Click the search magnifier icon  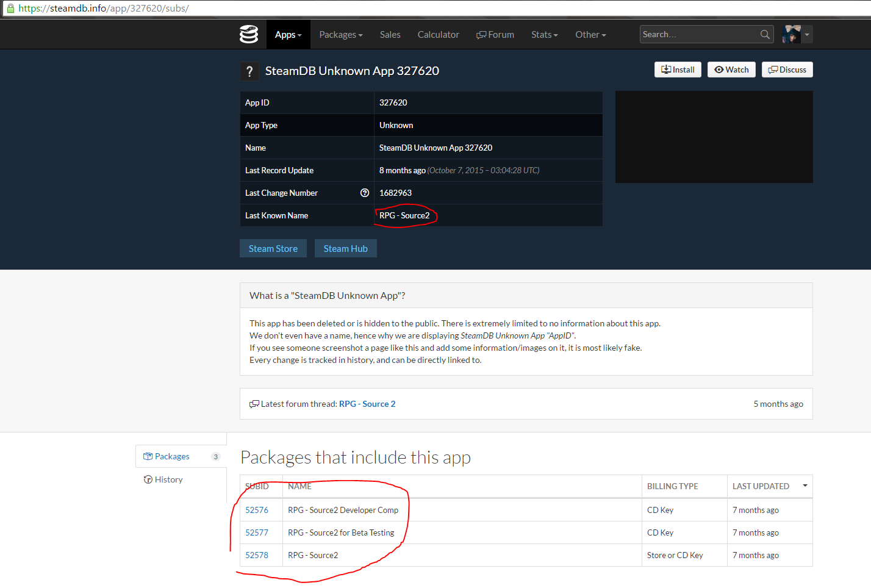[765, 35]
